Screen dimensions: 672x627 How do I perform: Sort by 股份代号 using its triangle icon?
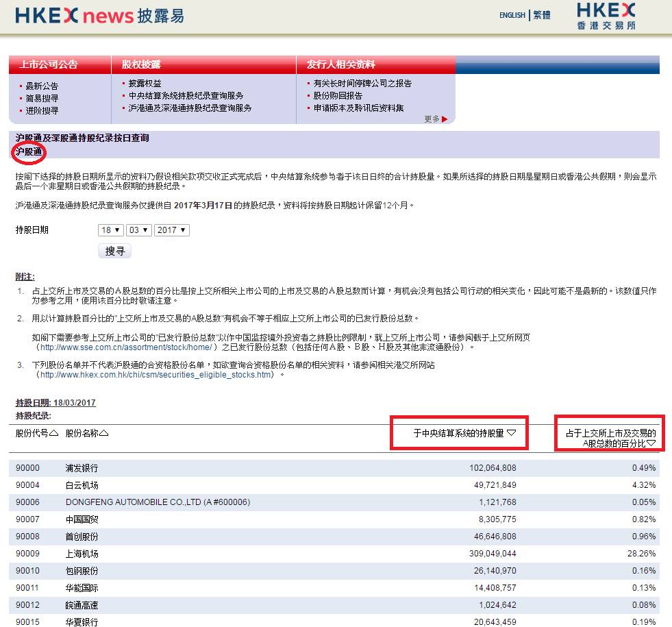(x=54, y=433)
